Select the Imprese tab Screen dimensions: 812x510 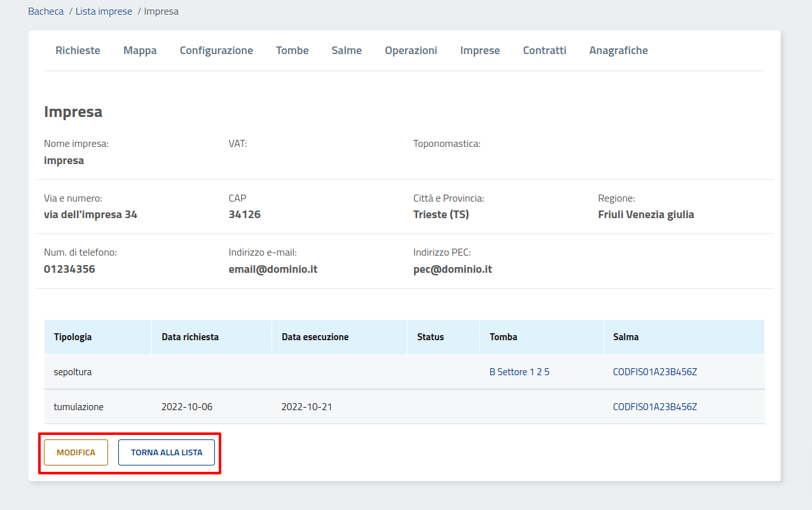click(x=480, y=50)
